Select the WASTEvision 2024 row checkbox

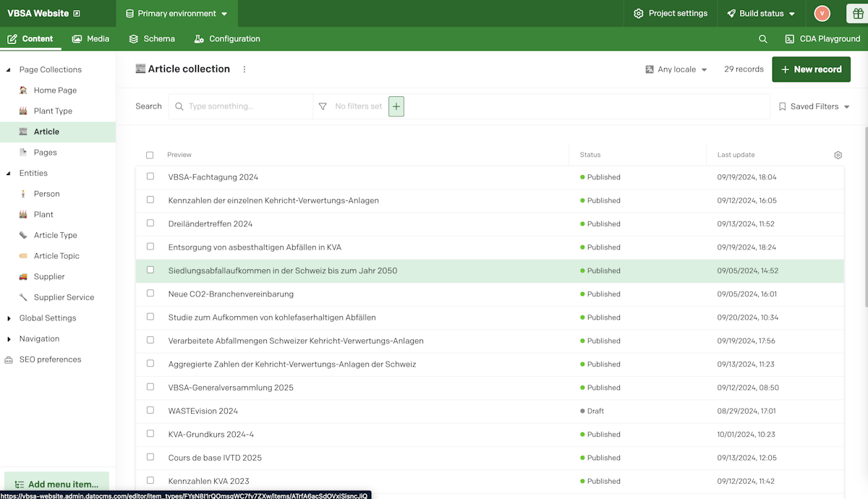pos(150,410)
